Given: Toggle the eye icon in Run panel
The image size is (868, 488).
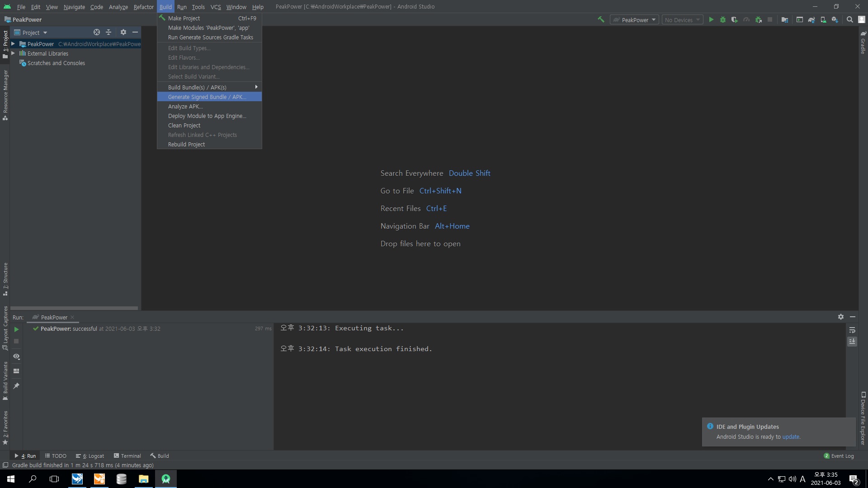Looking at the screenshot, I should pyautogui.click(x=16, y=357).
